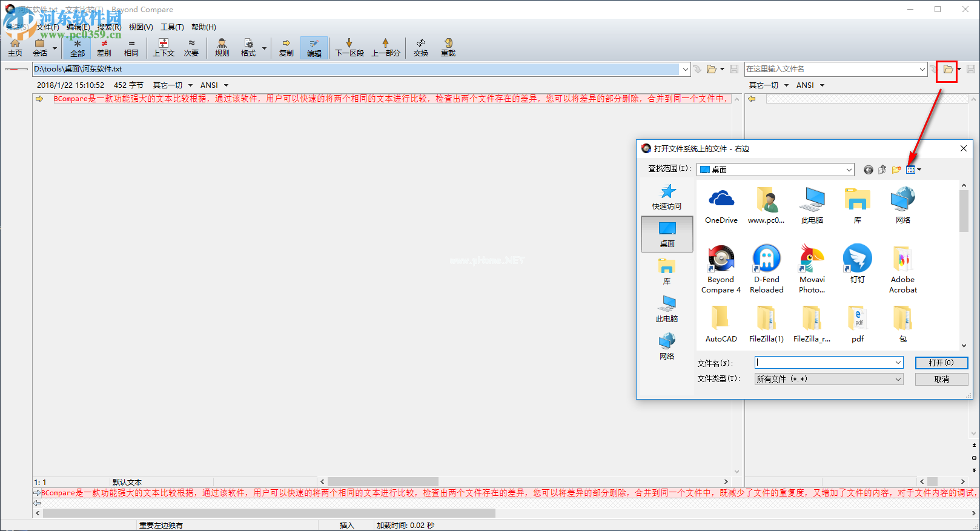
Task: Click dialog file list vertical scrollbar
Action: point(964,211)
